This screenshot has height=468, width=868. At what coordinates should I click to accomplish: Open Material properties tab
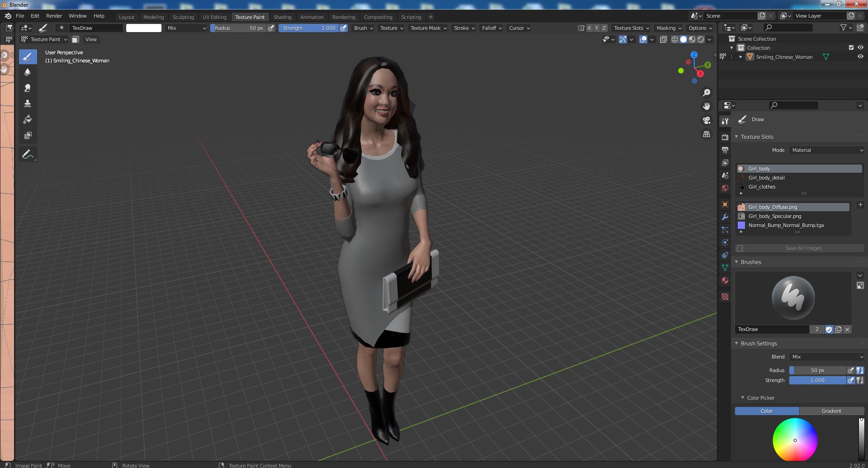click(x=725, y=280)
